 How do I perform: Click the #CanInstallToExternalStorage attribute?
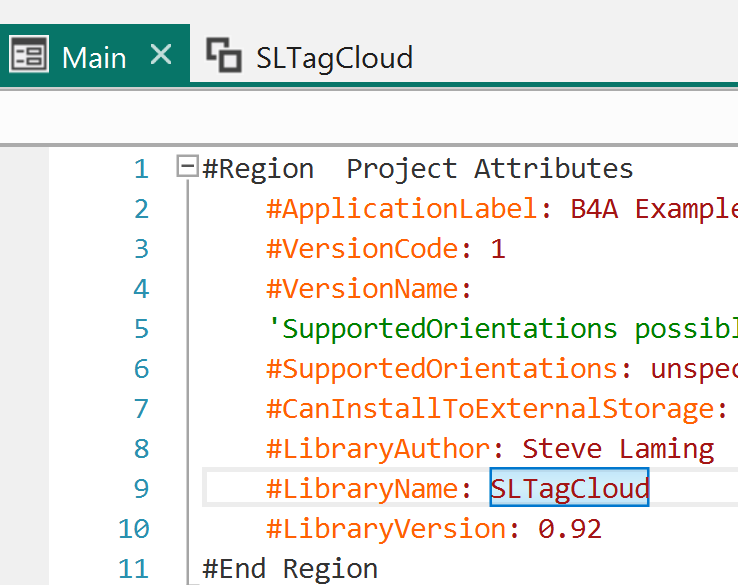pyautogui.click(x=490, y=409)
